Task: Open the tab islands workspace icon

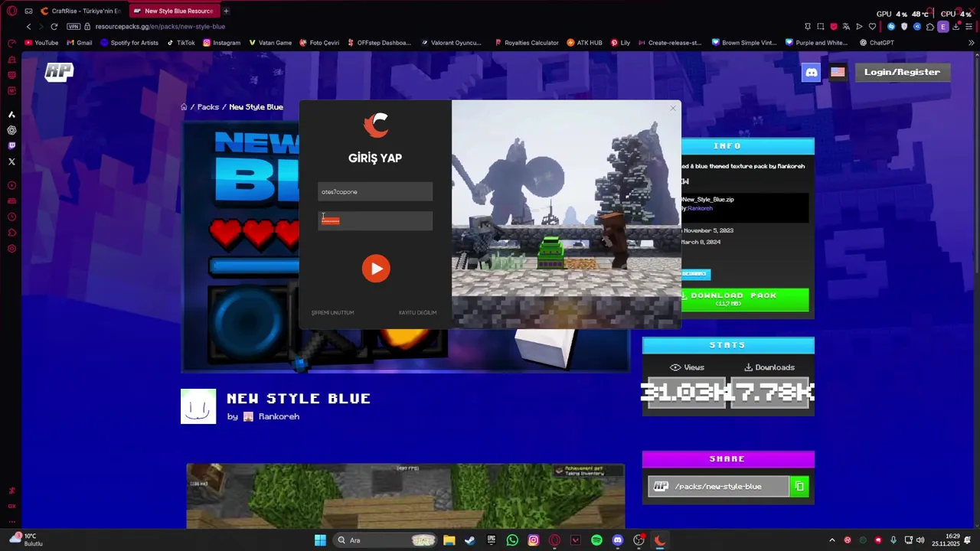Action: tap(28, 11)
